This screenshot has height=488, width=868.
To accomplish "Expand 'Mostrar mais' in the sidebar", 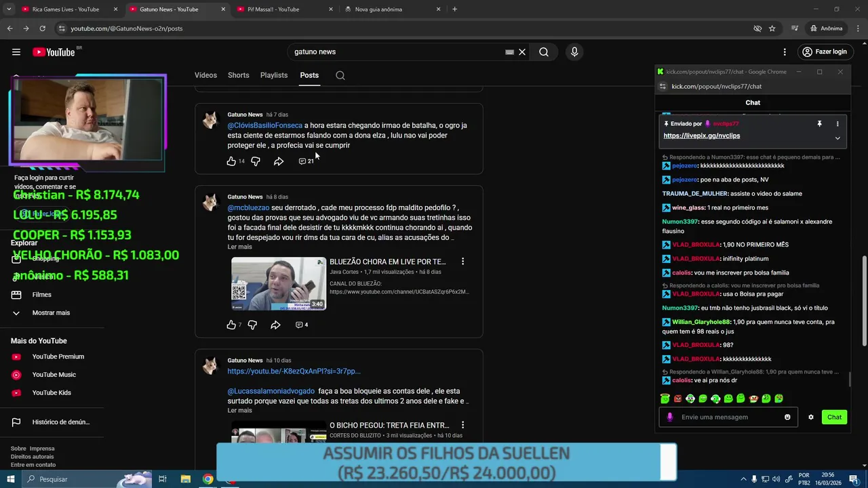I will coord(51,313).
